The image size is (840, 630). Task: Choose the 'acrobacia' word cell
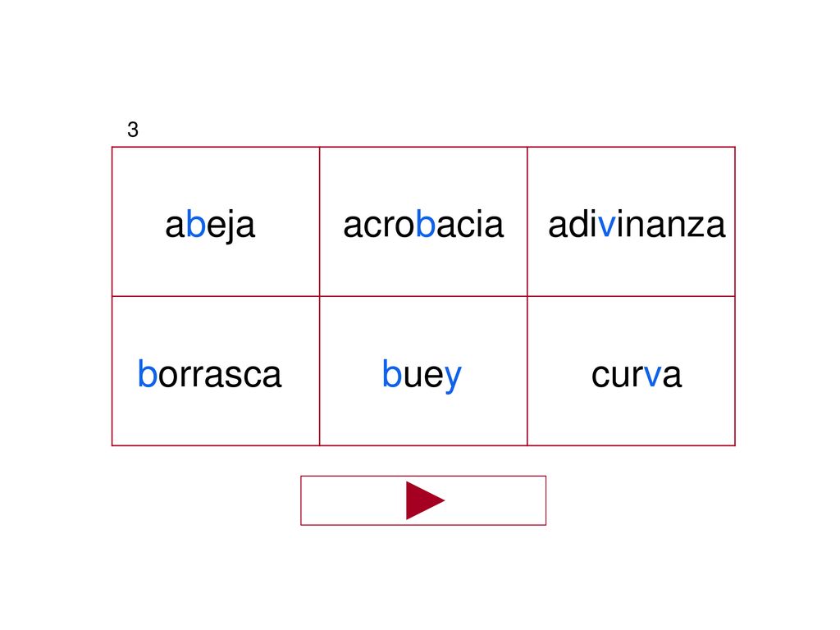(x=423, y=221)
